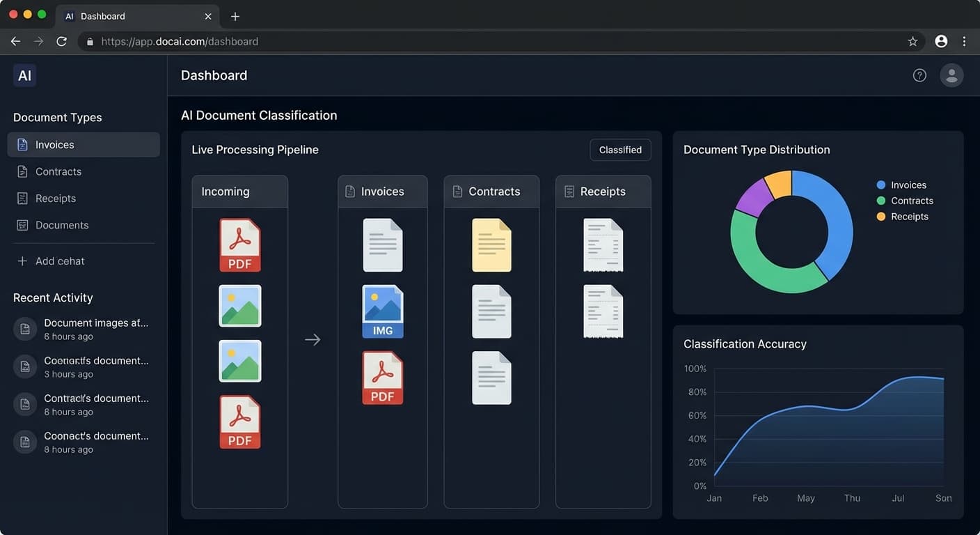Click the icon beside 'Document images at...'
This screenshot has height=535, width=980.
(25, 329)
